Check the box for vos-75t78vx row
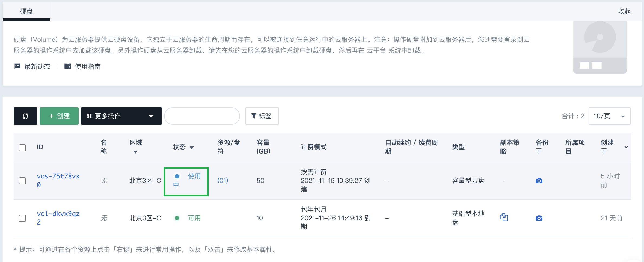644x262 pixels. click(22, 181)
